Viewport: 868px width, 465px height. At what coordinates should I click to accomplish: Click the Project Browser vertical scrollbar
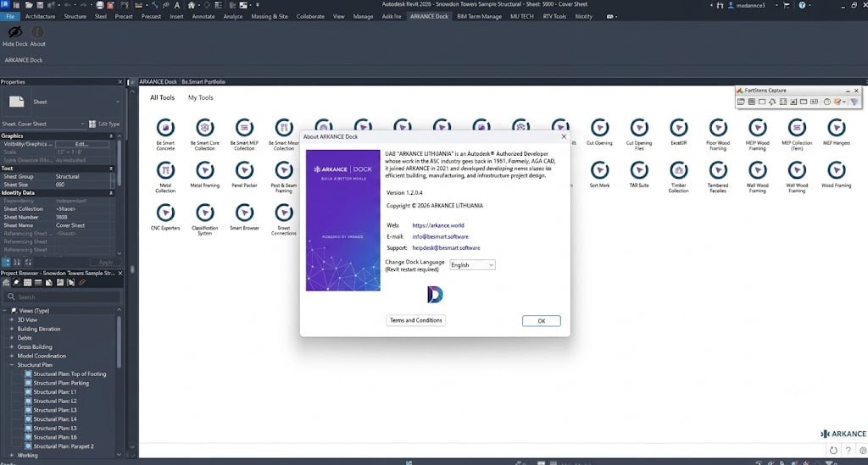point(119,343)
